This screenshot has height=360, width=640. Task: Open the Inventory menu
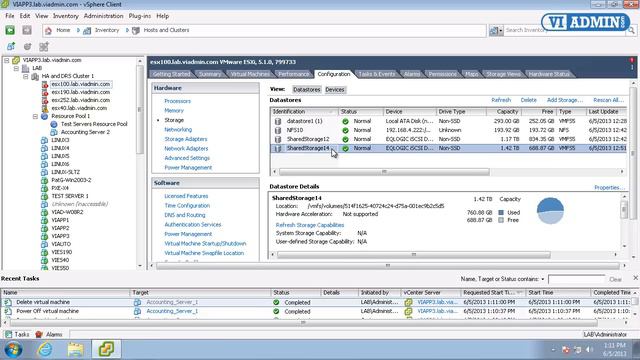tap(66, 16)
